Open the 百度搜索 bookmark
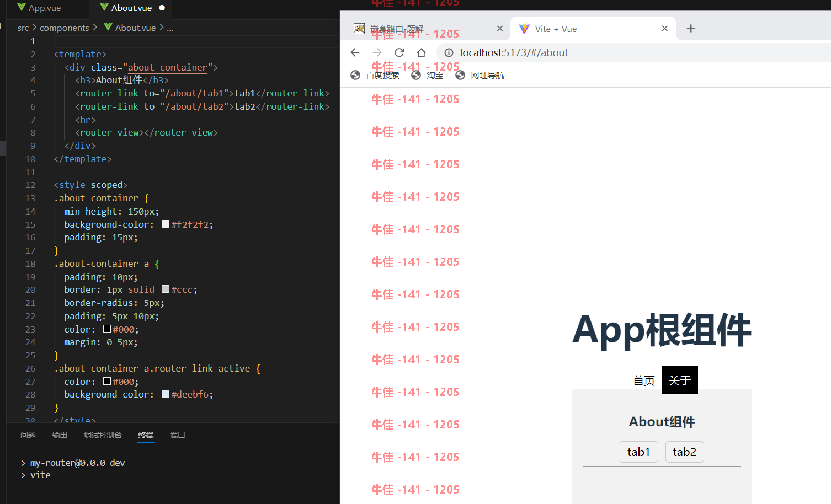This screenshot has width=831, height=504. tap(375, 75)
